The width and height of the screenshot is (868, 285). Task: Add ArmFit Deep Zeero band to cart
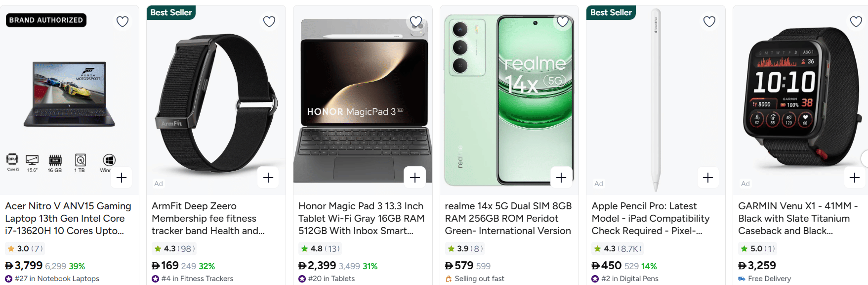[x=268, y=178]
